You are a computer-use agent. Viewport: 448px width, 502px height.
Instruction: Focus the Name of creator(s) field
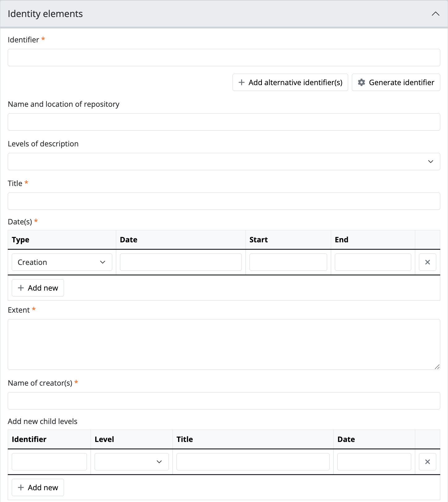(224, 401)
